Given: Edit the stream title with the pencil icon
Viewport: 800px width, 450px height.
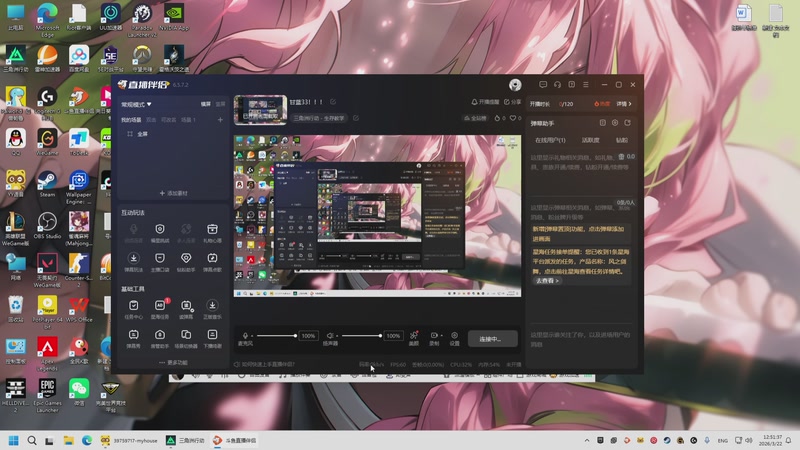Looking at the screenshot, I should (333, 102).
